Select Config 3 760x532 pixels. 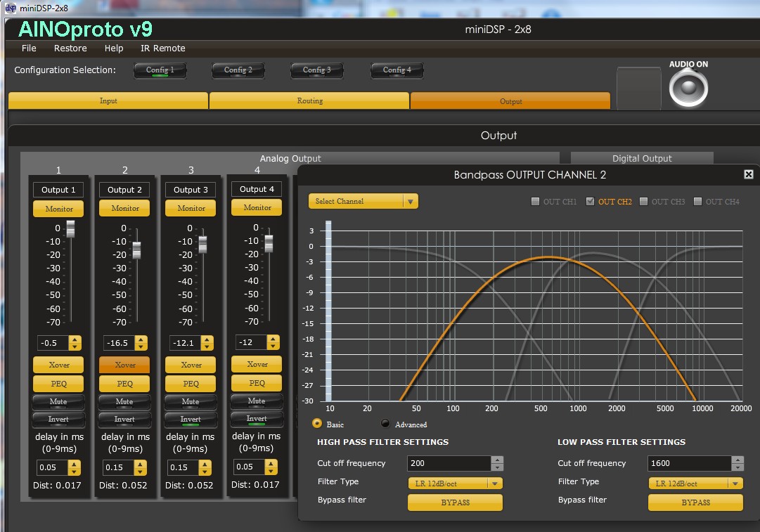pos(316,70)
